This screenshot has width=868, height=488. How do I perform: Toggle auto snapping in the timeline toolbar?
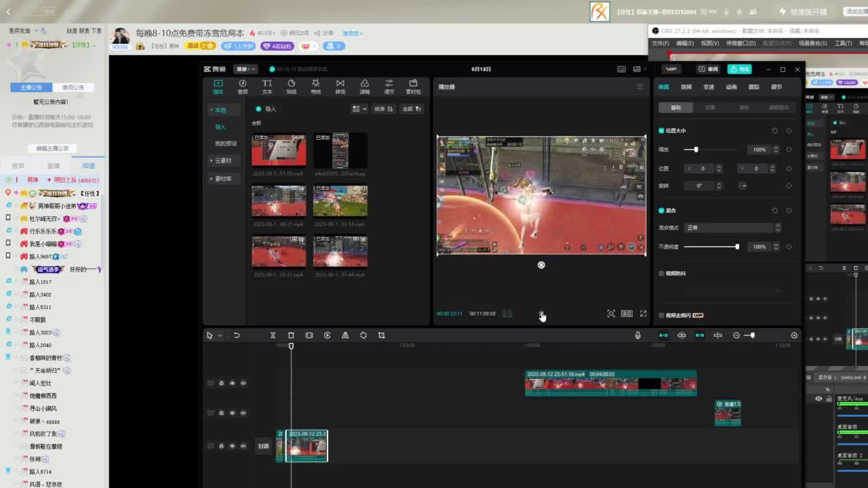coord(682,335)
